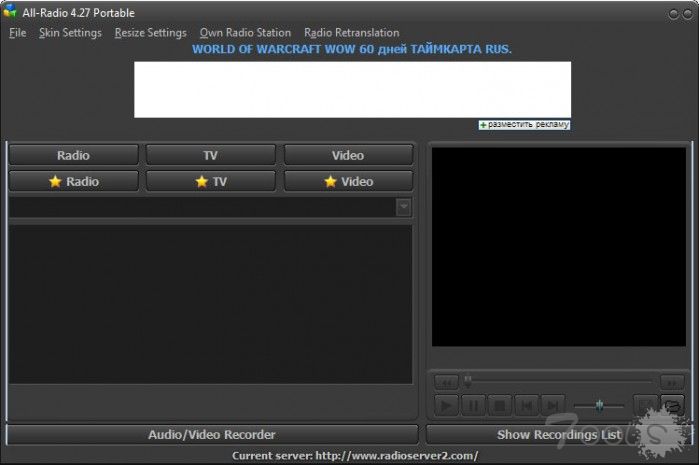Open the File menu
This screenshot has height=465, width=700.
point(17,33)
